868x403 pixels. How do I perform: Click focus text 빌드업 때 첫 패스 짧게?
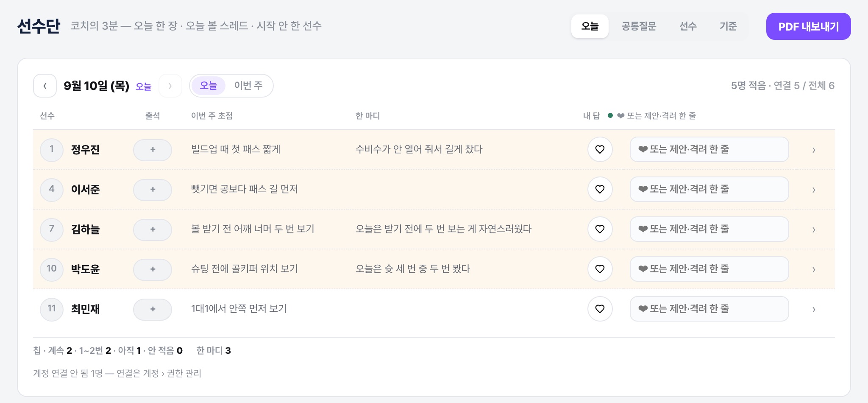tap(236, 149)
